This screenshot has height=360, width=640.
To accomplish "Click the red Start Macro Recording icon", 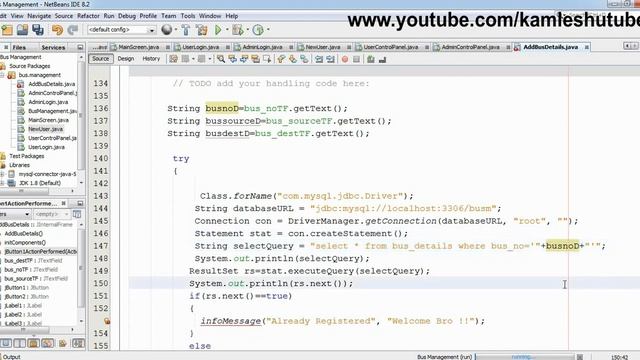I will pyautogui.click(x=345, y=59).
